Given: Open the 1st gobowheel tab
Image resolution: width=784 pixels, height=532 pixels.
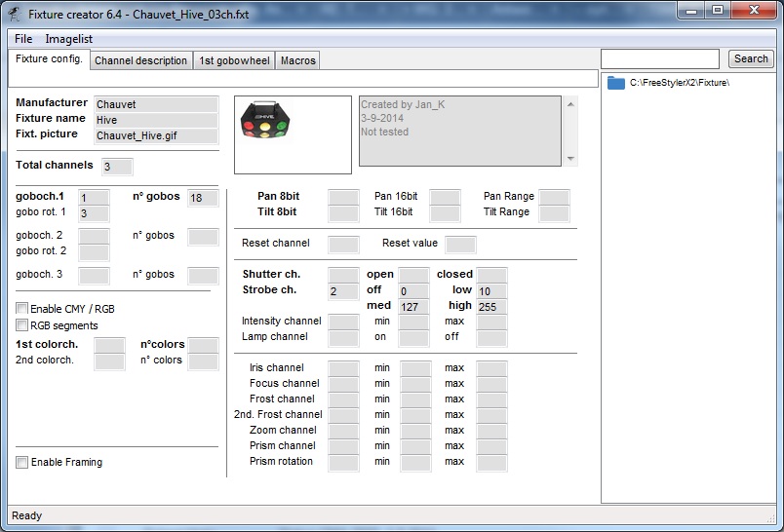Looking at the screenshot, I should [234, 60].
